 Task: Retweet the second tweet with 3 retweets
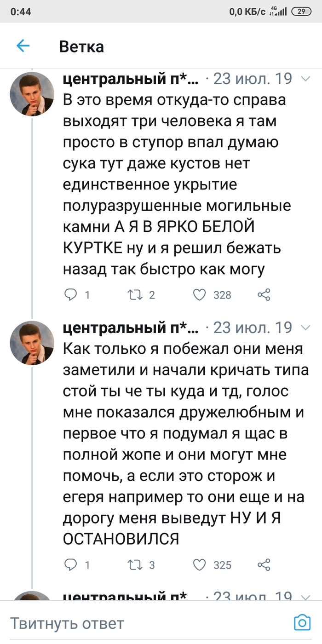(x=134, y=564)
